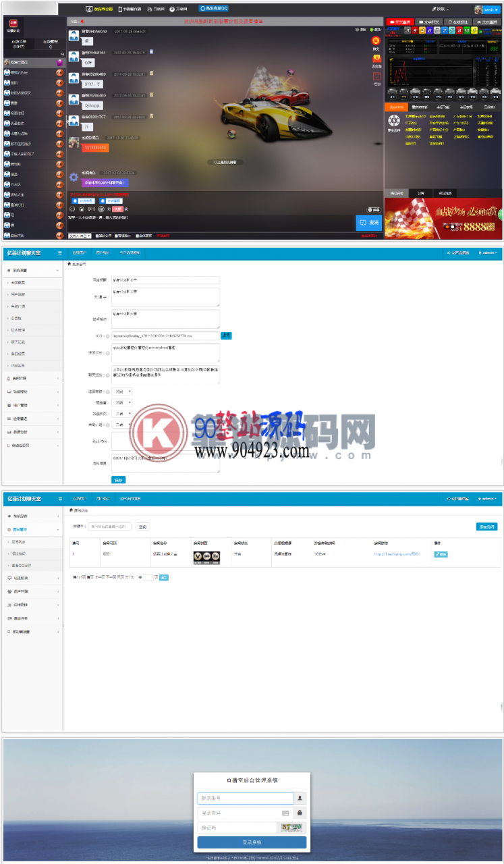
Task: Click the blue 保存 button under config form
Action: click(118, 480)
